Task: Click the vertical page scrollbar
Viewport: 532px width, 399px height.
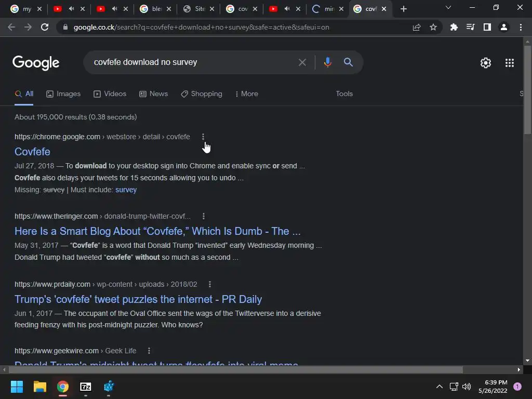Action: coord(527,90)
